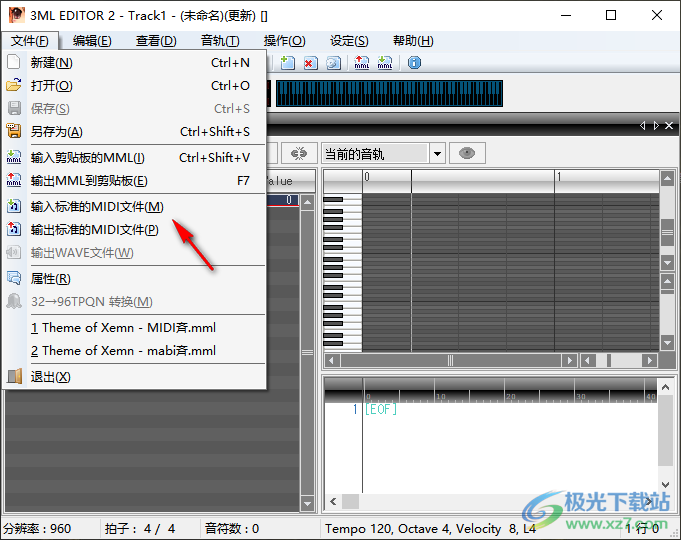Click piano roll vertical scrollbar down arrow
681x540 pixels.
[x=667, y=263]
